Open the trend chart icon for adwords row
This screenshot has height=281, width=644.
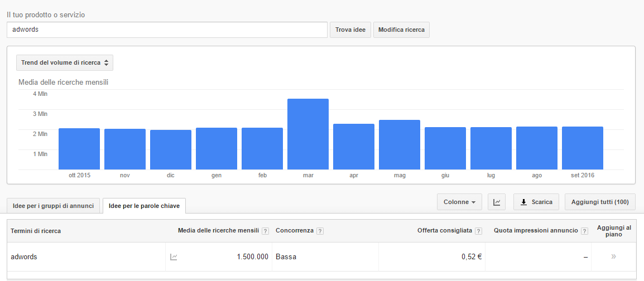[x=174, y=257]
